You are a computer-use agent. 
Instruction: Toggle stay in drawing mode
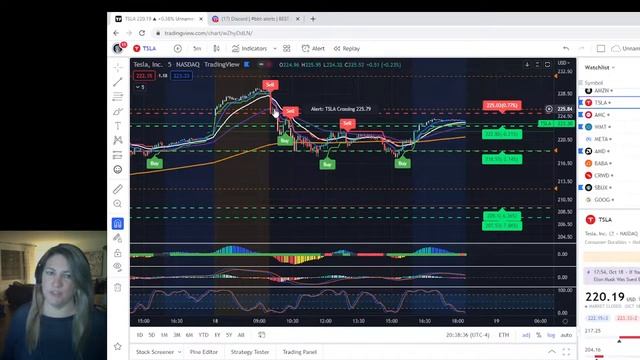(118, 238)
